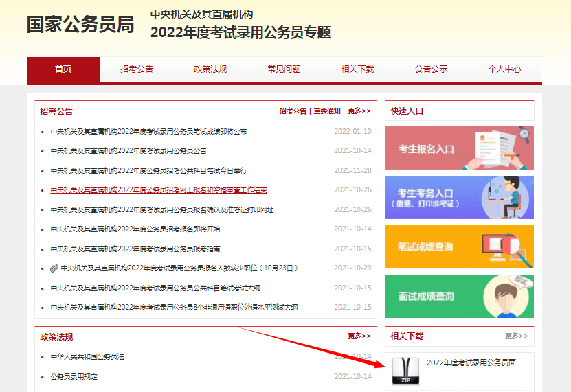
Task: Click 更多>> in the 政策法规 panel
Action: pyautogui.click(x=359, y=336)
